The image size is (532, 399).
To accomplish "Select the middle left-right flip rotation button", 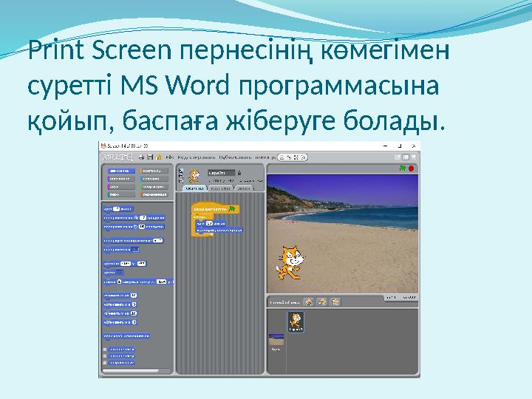I will coord(180,176).
